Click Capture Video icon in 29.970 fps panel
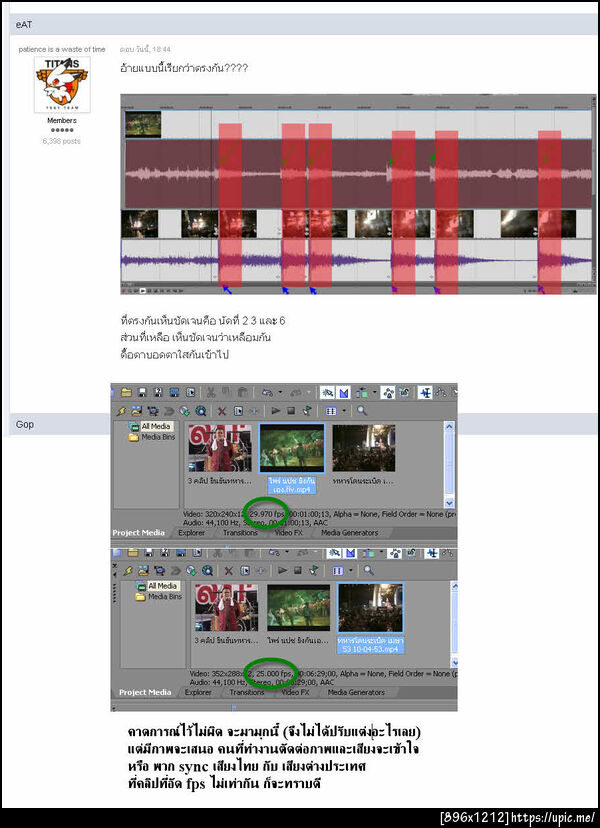The width and height of the screenshot is (600, 828). [153, 411]
